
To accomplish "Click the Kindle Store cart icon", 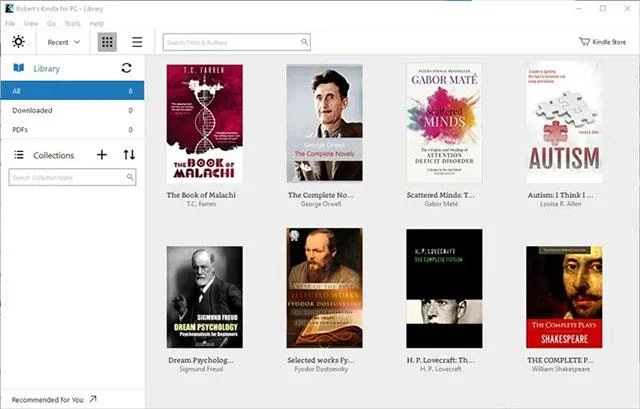I will pyautogui.click(x=584, y=42).
